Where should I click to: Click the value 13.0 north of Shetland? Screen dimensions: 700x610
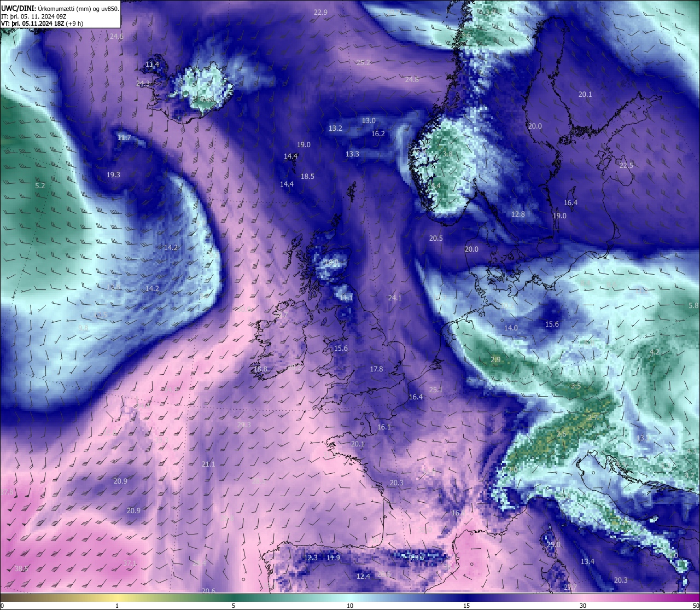(369, 120)
